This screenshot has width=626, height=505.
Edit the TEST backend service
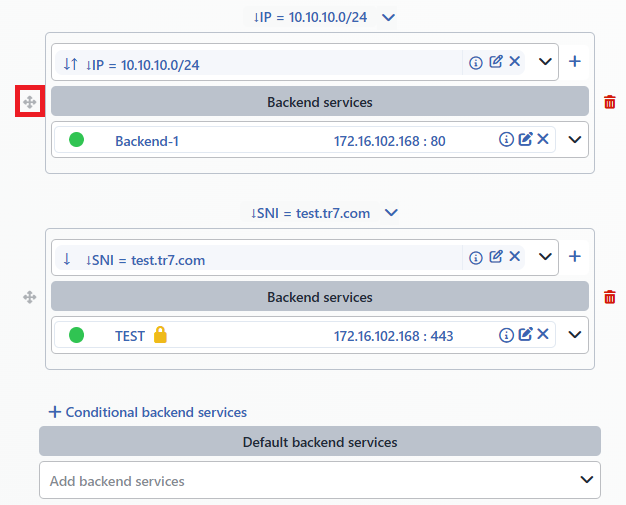(x=525, y=334)
